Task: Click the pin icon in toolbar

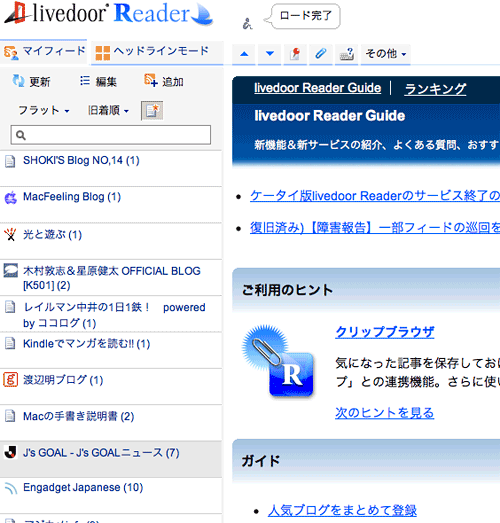Action: click(x=296, y=54)
